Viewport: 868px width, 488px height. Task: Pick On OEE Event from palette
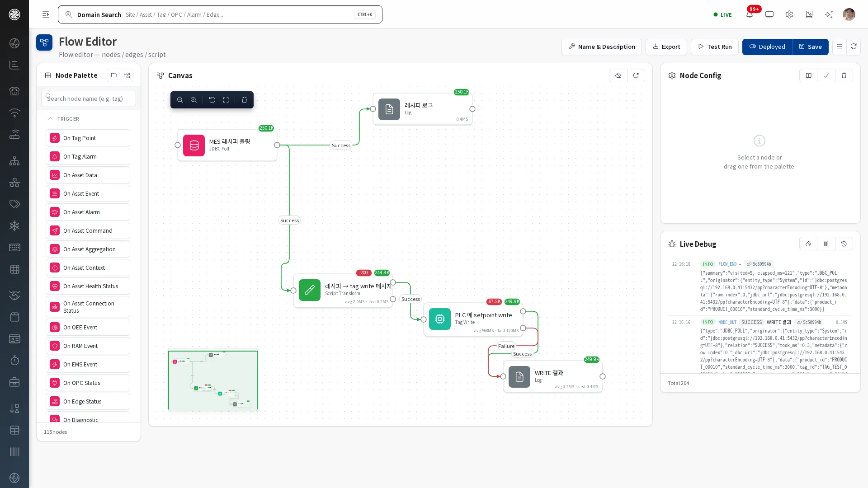[x=88, y=327]
